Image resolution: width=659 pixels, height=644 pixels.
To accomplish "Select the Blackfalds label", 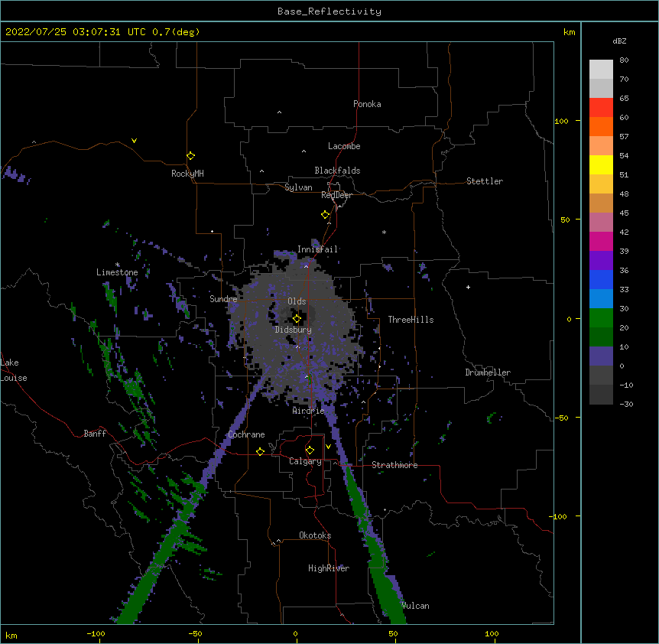I will (x=337, y=171).
